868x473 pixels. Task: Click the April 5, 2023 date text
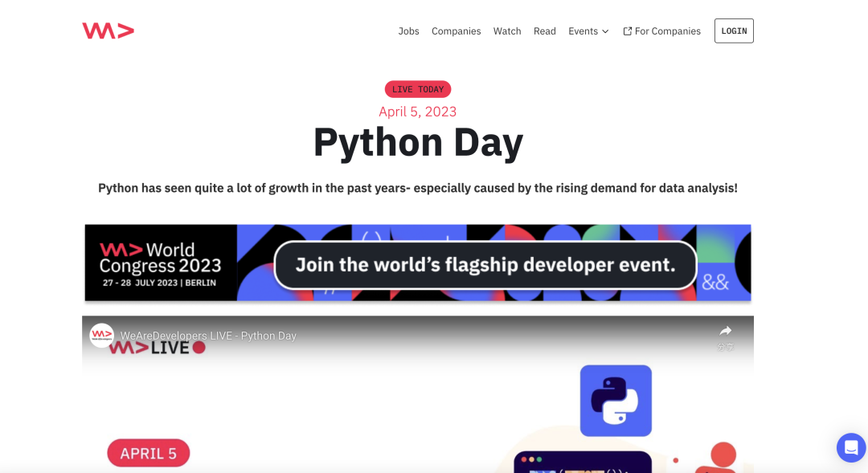tap(417, 112)
